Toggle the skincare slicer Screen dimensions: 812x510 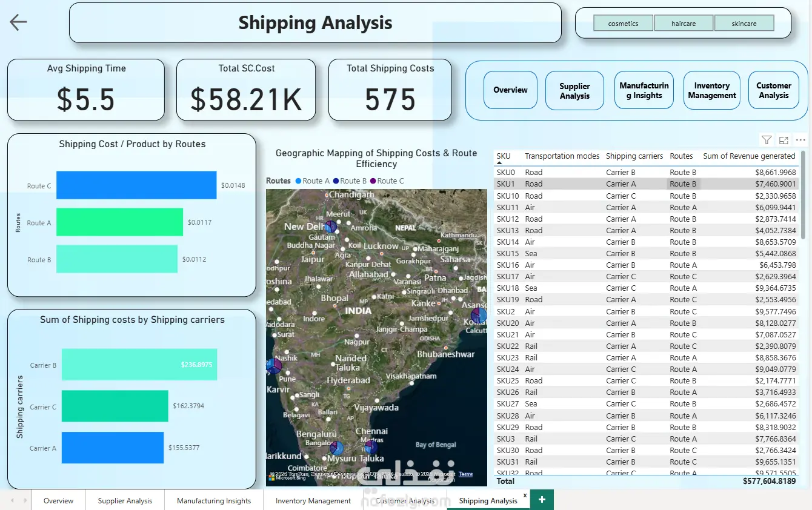point(744,24)
